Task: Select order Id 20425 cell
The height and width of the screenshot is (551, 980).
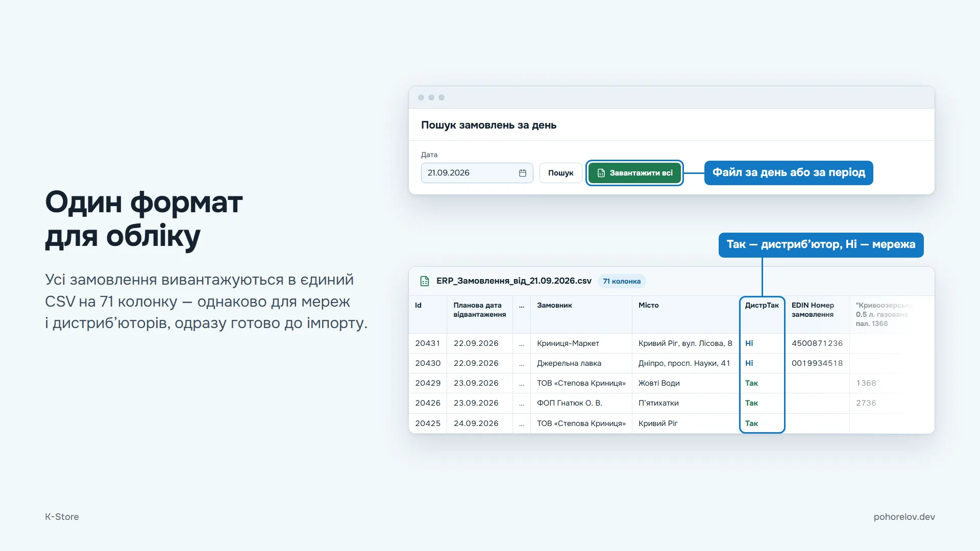Action: coord(427,423)
